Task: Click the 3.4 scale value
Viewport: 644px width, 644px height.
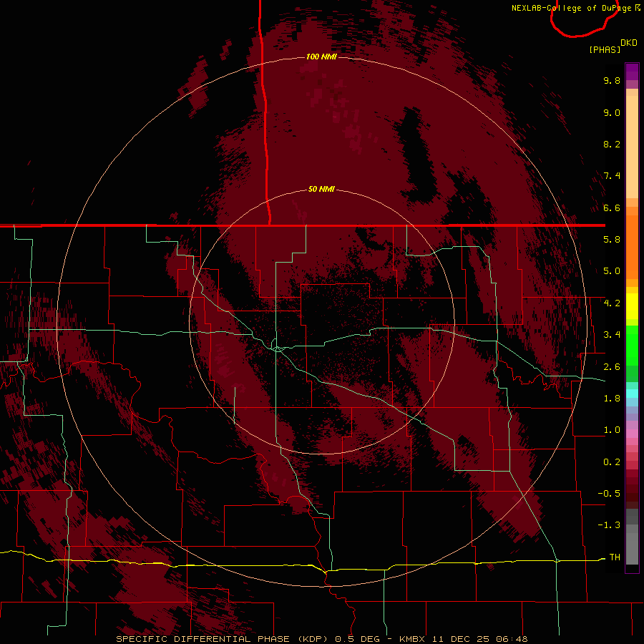Action: (x=612, y=335)
